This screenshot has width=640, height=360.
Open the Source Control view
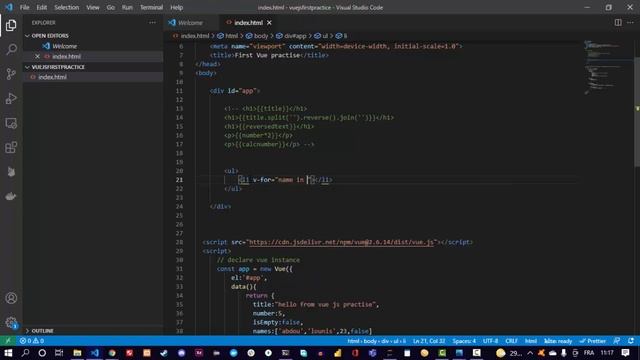(11, 74)
